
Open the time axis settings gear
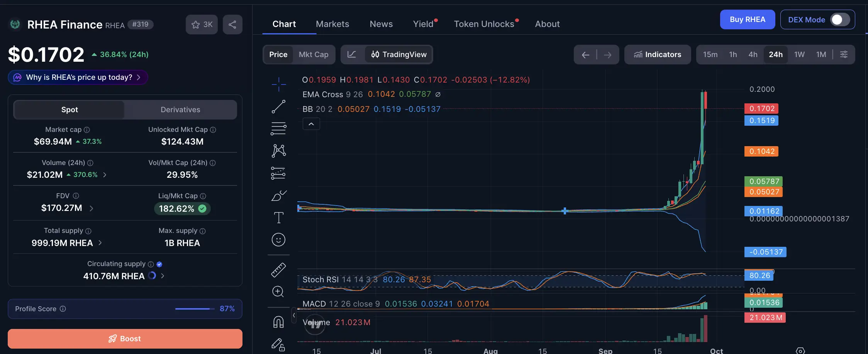tap(800, 351)
